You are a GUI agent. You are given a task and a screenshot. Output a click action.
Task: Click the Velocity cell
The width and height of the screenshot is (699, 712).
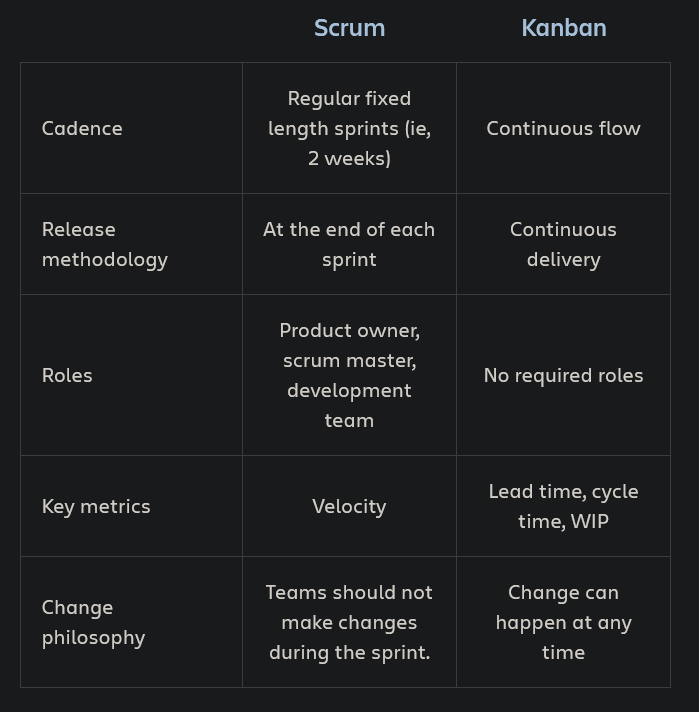[x=349, y=507]
